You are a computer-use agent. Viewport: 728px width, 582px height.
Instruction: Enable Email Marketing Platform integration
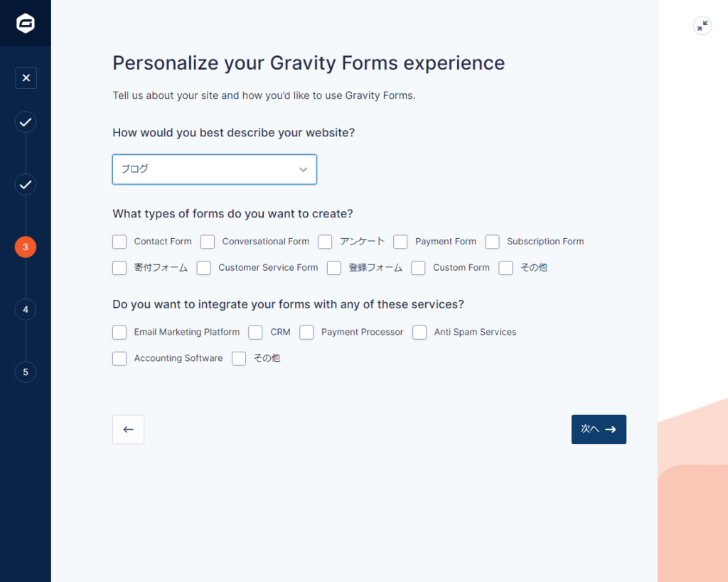click(x=119, y=332)
